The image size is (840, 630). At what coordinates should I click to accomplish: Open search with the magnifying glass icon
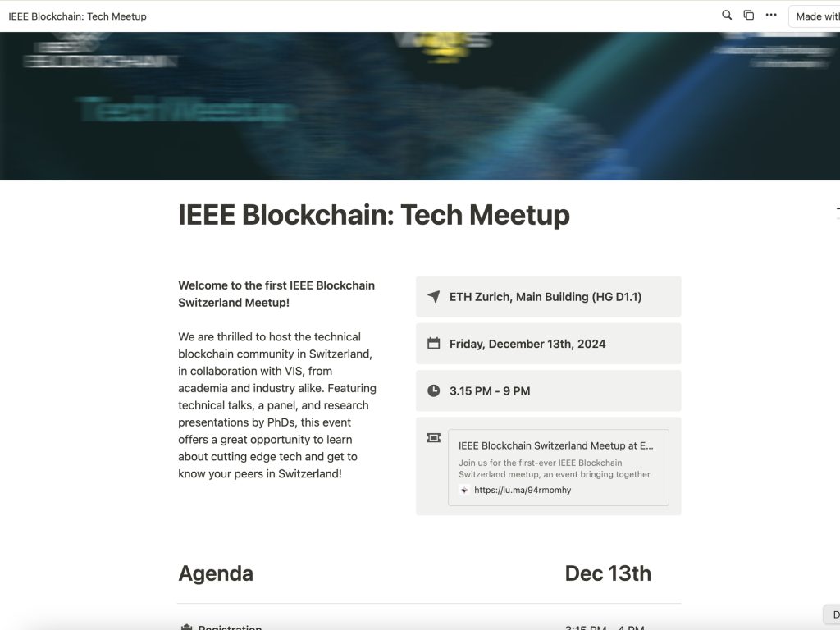[x=727, y=15]
